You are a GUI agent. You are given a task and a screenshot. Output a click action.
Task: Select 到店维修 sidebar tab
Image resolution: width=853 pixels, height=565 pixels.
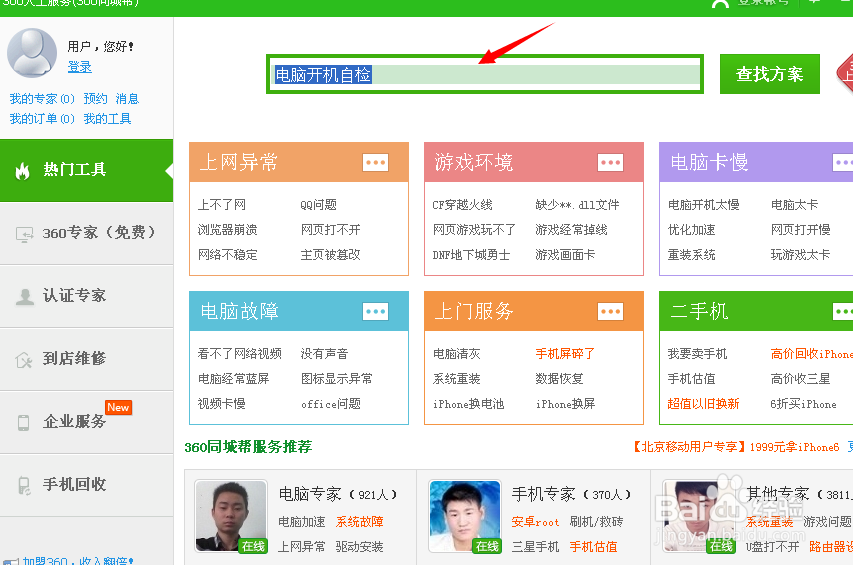coord(86,359)
